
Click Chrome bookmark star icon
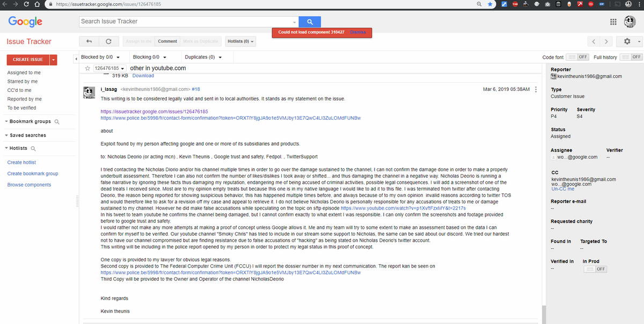pyautogui.click(x=490, y=4)
